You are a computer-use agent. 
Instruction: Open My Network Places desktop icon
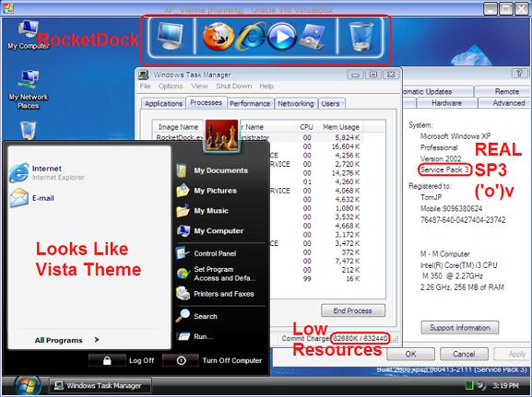pos(29,89)
